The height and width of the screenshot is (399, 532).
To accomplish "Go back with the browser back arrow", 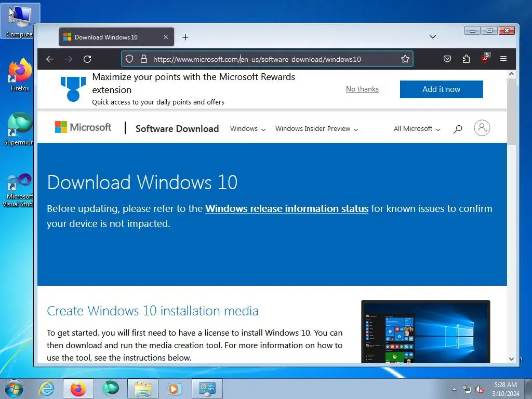I will [x=50, y=59].
